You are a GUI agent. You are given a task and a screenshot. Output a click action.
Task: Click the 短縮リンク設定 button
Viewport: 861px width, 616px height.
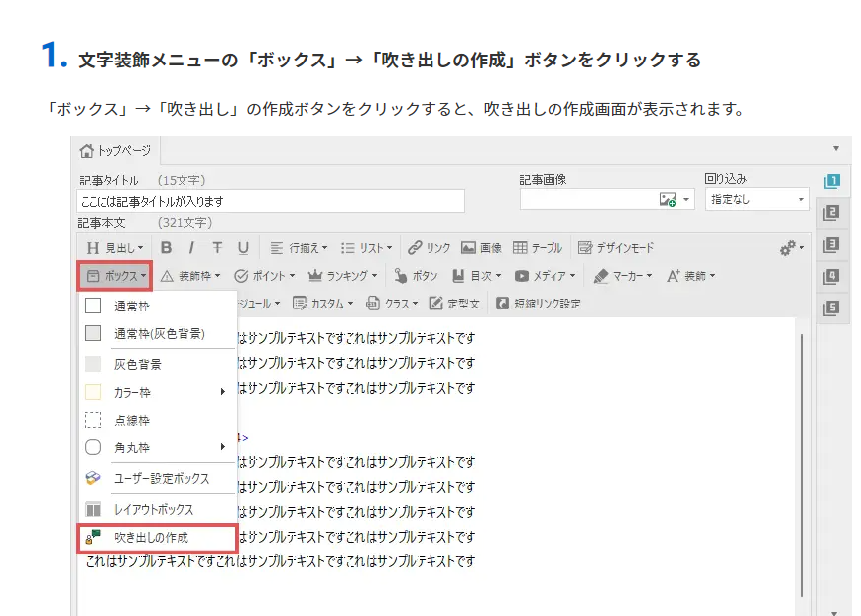click(539, 304)
